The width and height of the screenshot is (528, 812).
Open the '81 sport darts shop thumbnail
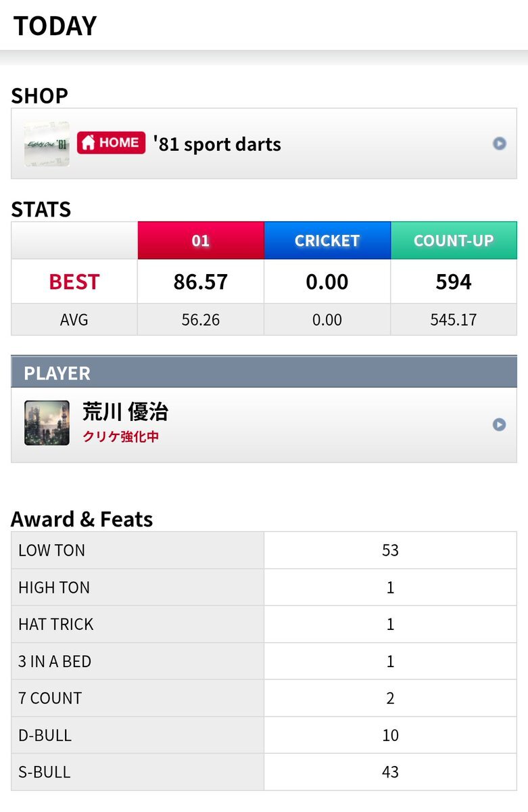coord(47,144)
